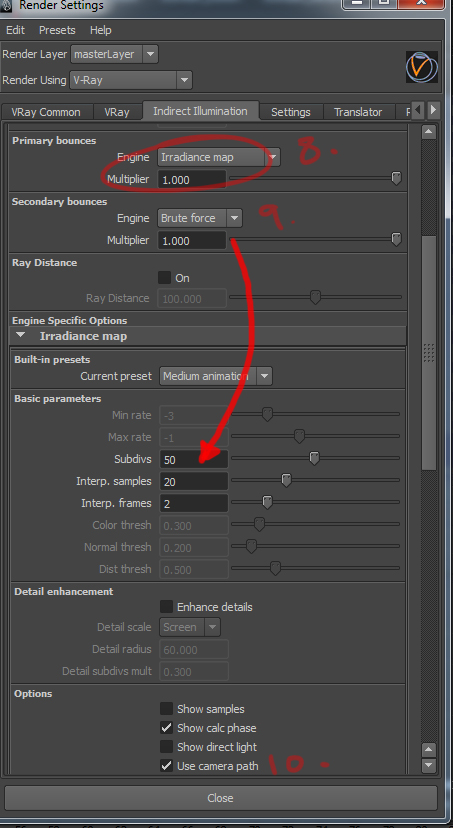The height and width of the screenshot is (828, 453).
Task: Click the Basic parameters heading
Action: click(58, 399)
